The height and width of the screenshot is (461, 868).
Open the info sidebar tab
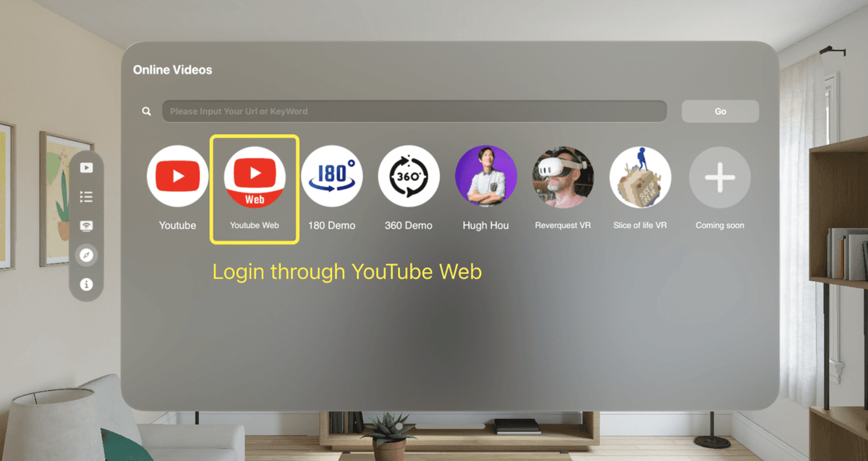(87, 284)
